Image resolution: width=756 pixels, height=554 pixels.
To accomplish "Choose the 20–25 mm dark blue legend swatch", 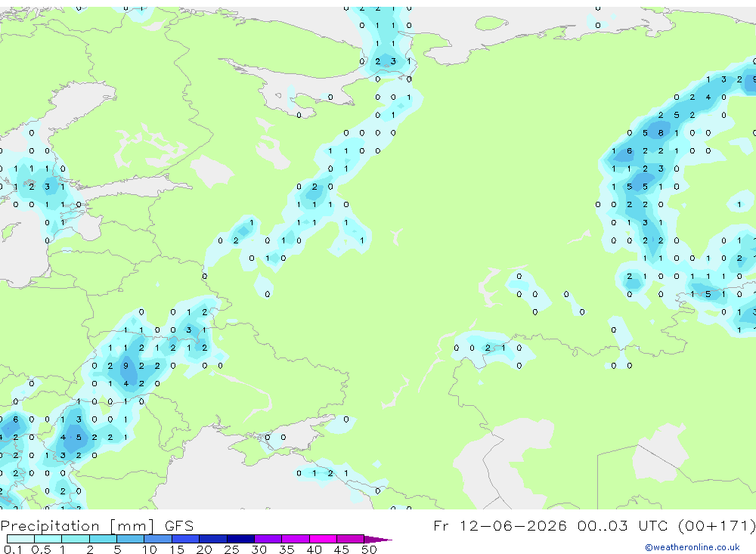I will (x=213, y=539).
